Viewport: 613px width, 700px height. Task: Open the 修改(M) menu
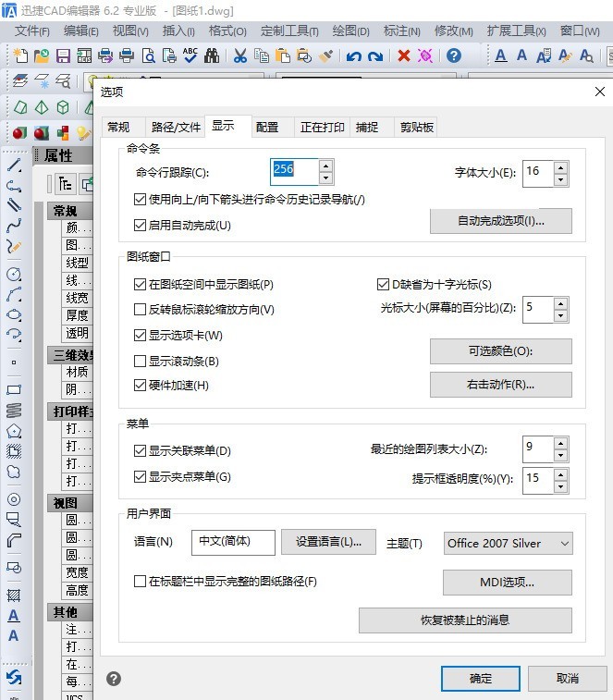[x=454, y=31]
